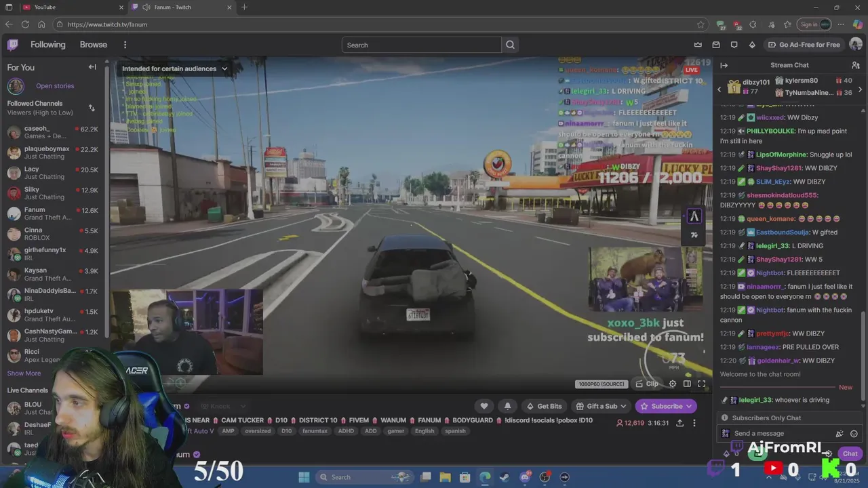
Task: Open Edge browser settings and more menu
Action: coord(841,24)
